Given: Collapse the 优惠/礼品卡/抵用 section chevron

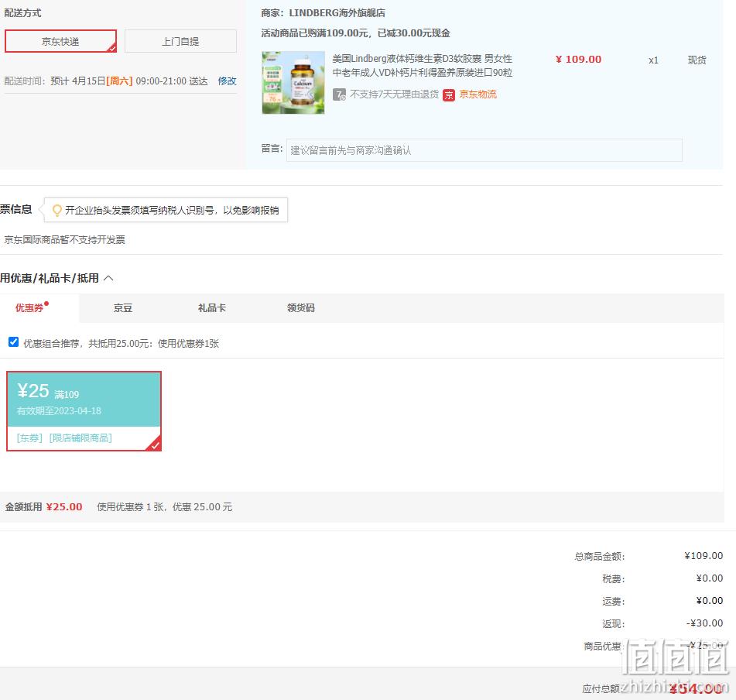Looking at the screenshot, I should tap(108, 278).
